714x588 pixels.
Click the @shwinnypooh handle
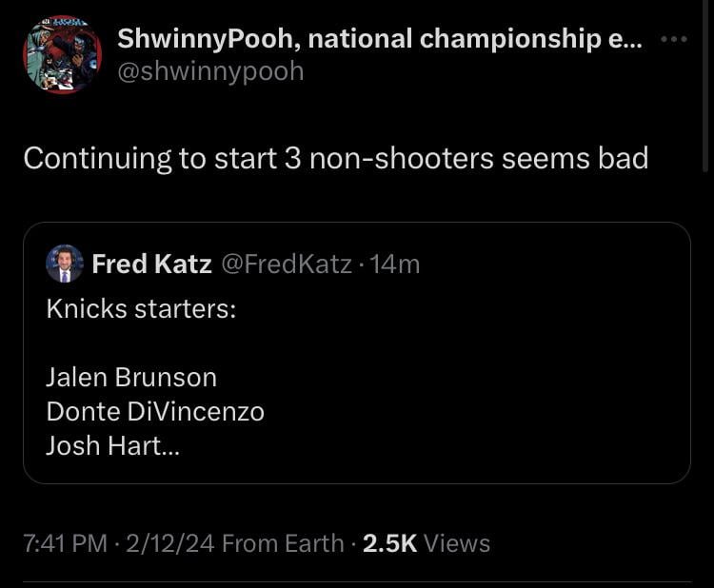(210, 71)
